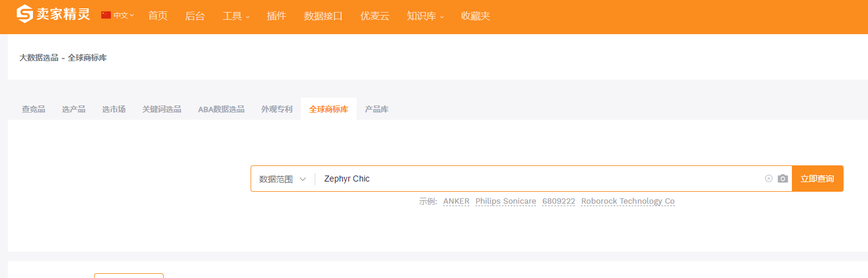Click the Roborock Technology Co example
This screenshot has height=278, width=868.
coord(628,201)
